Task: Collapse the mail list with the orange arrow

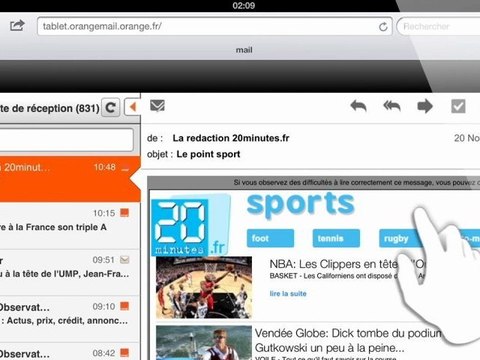Action: [x=133, y=107]
